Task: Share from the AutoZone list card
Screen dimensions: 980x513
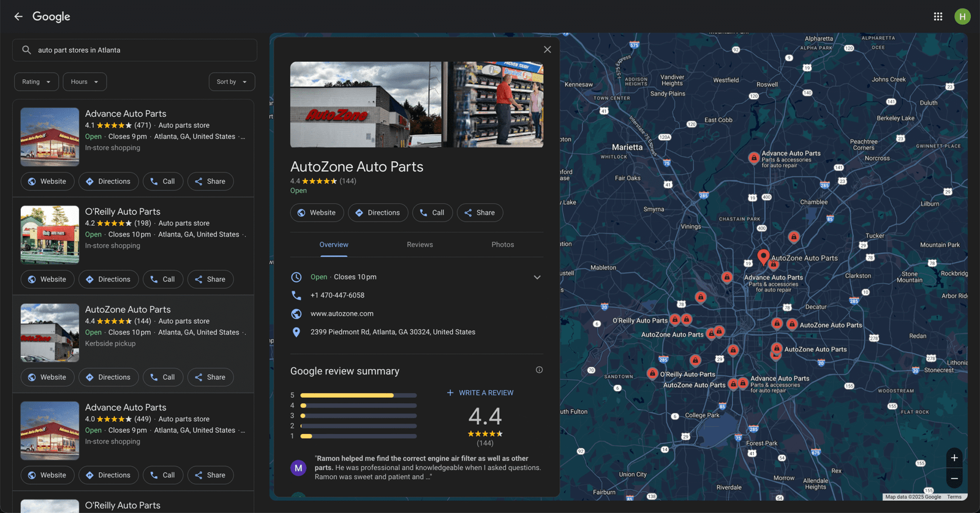Action: click(x=210, y=378)
